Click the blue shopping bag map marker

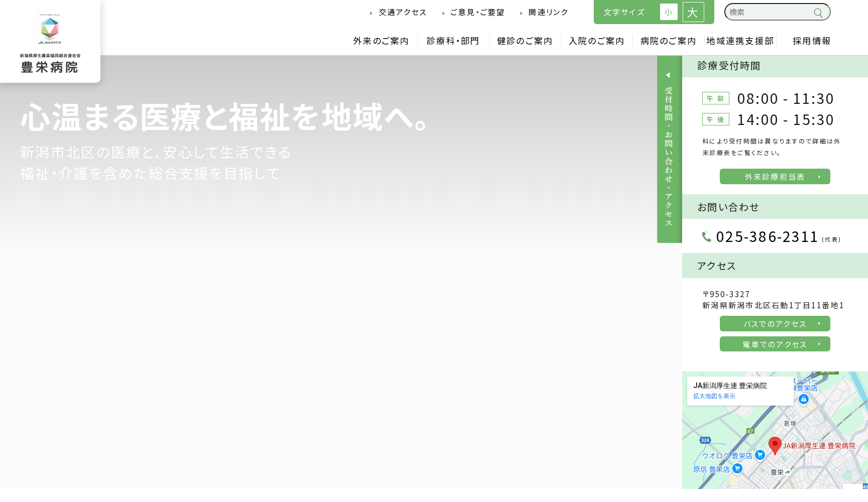click(804, 399)
